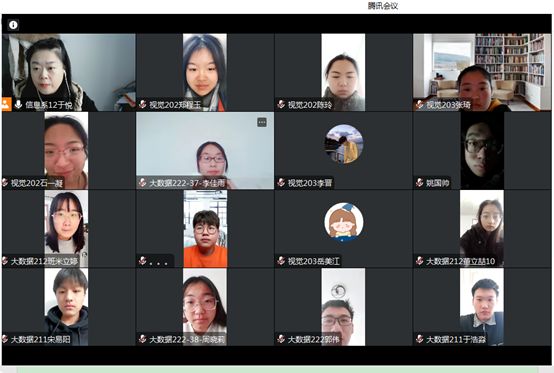The width and height of the screenshot is (554, 373).
Task: Click the muted mic icon of 大数据222郭伟
Action: [281, 339]
